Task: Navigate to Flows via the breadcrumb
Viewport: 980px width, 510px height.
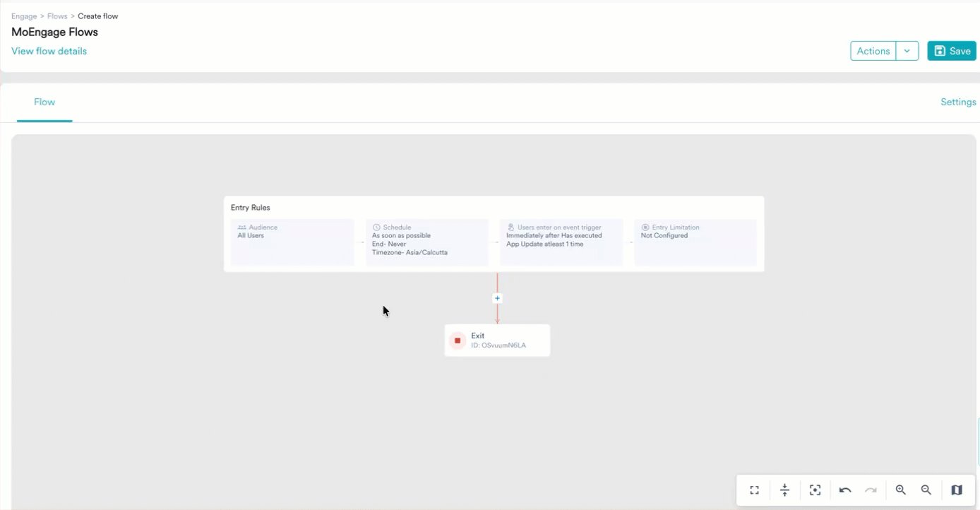Action: tap(57, 16)
